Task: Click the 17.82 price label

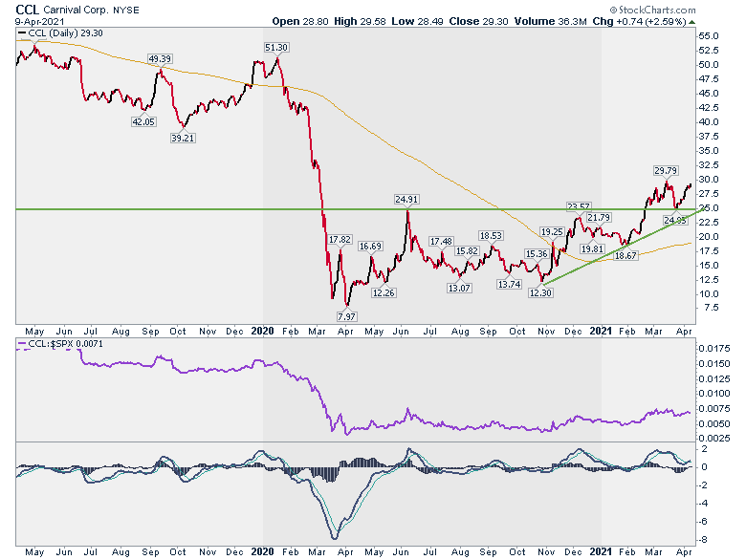Action: [x=340, y=240]
